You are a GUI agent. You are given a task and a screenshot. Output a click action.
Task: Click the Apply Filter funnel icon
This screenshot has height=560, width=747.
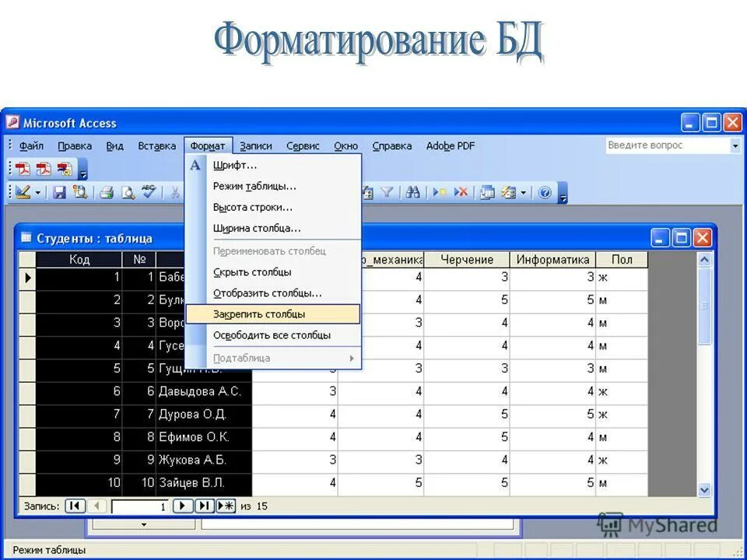tap(387, 192)
